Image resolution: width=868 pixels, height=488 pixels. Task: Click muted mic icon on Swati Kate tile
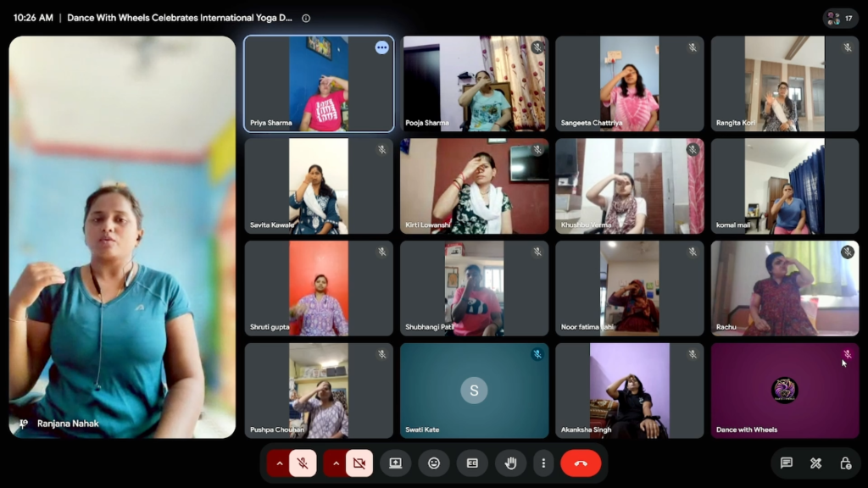coord(537,354)
